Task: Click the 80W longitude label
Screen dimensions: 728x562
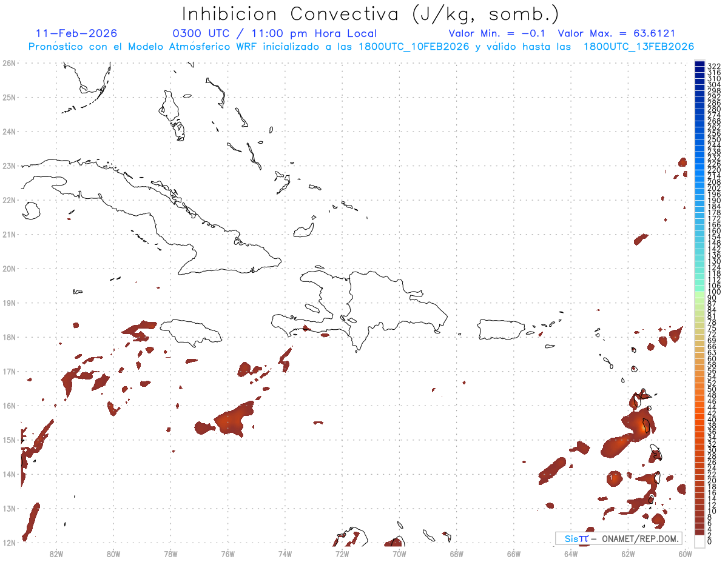Action: click(113, 554)
